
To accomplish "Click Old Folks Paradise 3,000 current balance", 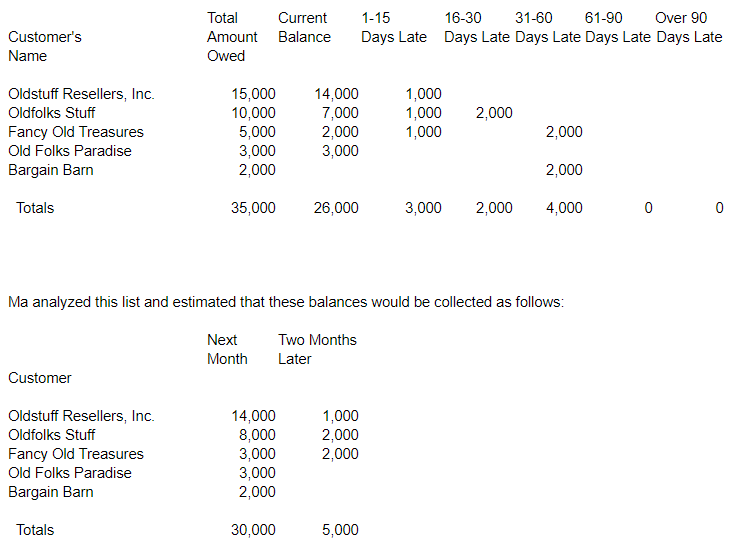I will [x=340, y=151].
